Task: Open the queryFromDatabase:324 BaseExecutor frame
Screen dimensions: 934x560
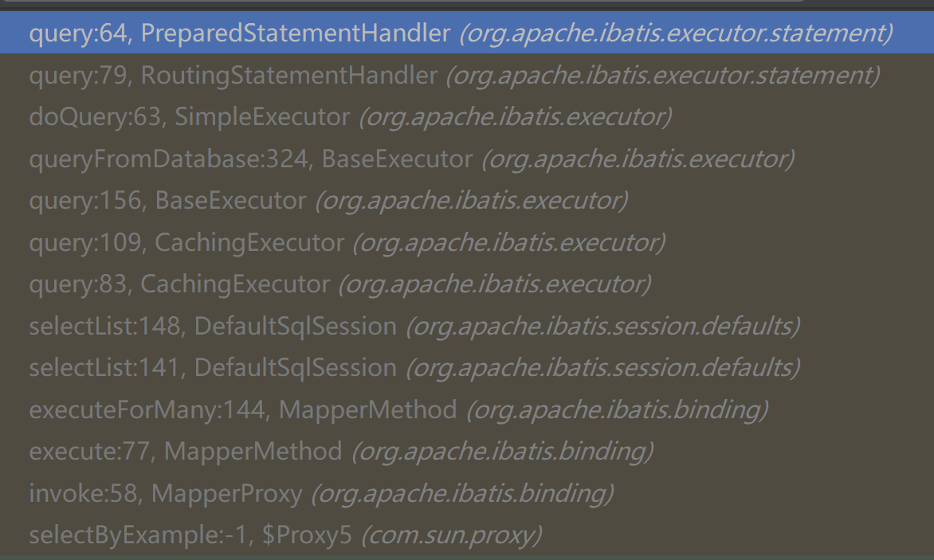Action: (250, 159)
